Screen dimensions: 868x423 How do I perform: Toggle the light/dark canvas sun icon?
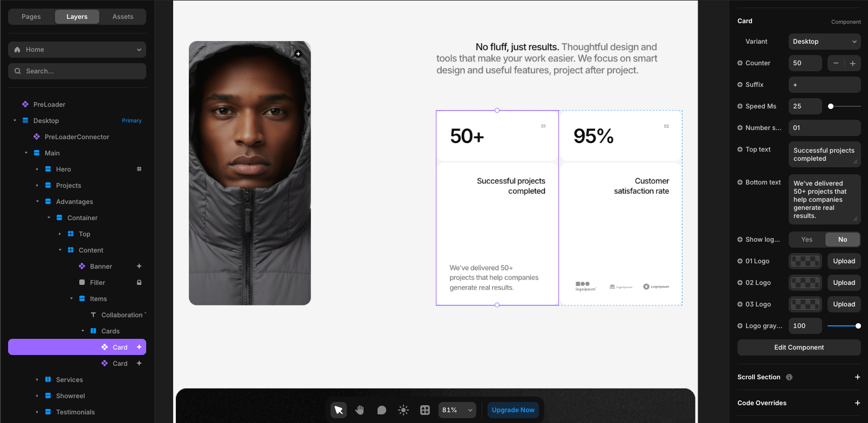point(403,410)
